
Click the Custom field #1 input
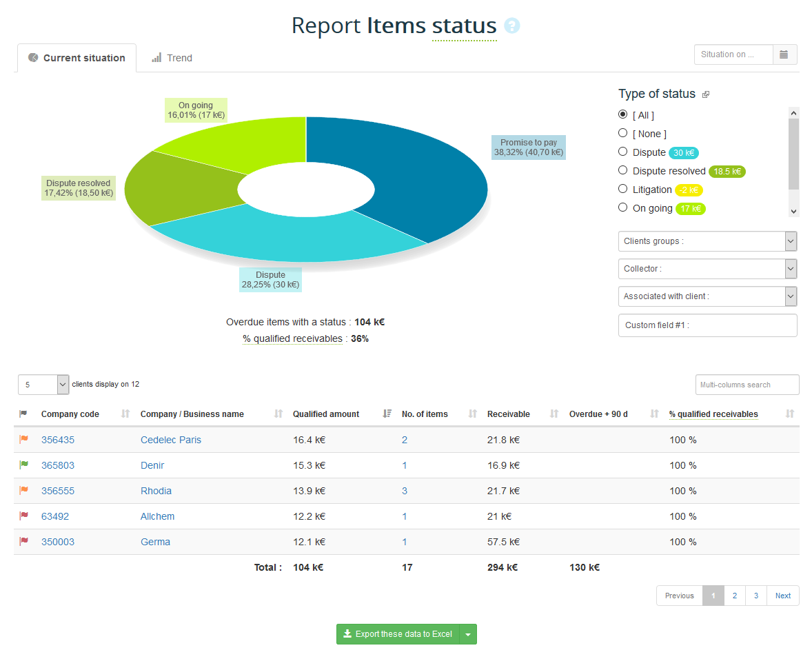click(x=707, y=325)
